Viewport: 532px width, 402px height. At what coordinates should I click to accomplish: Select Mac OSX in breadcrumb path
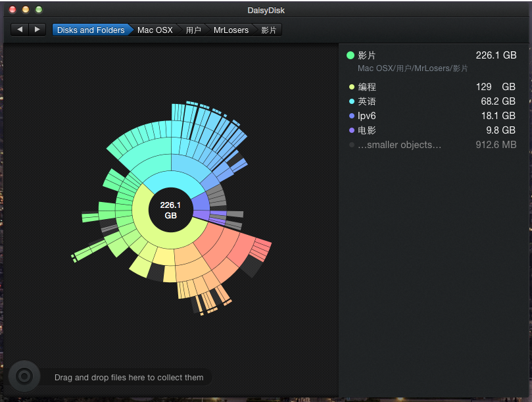[x=155, y=30]
